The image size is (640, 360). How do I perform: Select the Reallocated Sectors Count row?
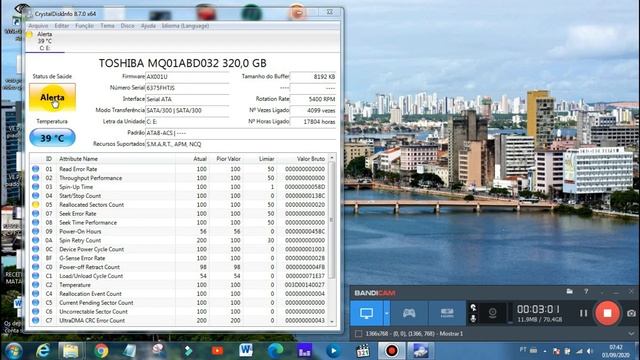(179, 205)
